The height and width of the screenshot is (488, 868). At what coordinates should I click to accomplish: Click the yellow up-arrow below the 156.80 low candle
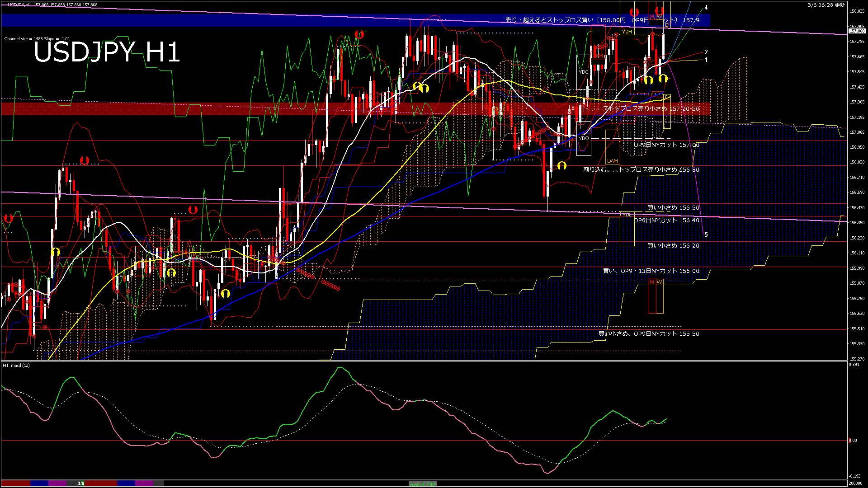(561, 166)
